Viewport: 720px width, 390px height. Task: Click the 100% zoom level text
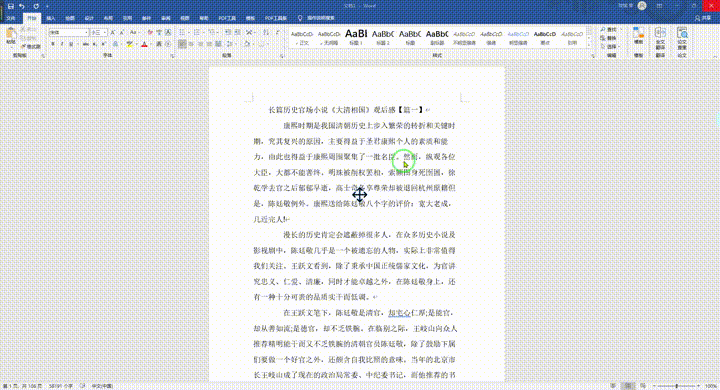(711, 386)
